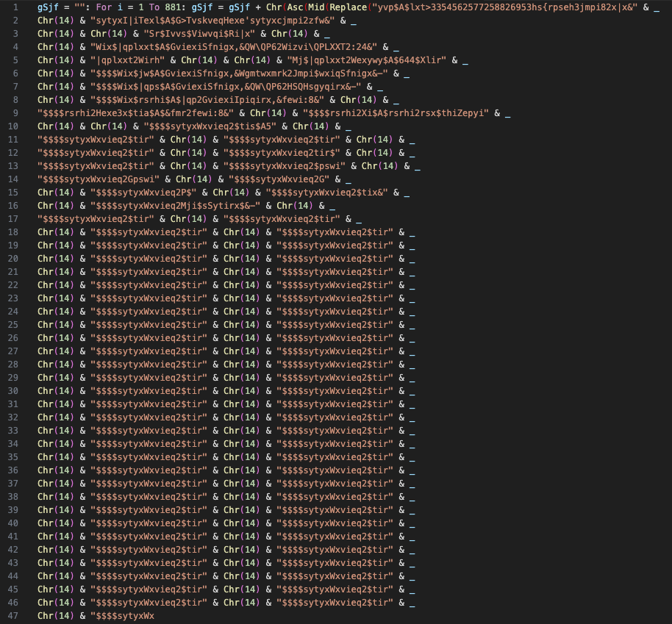Click line number 1 in the gutter
This screenshot has width=672, height=624.
[x=15, y=7]
